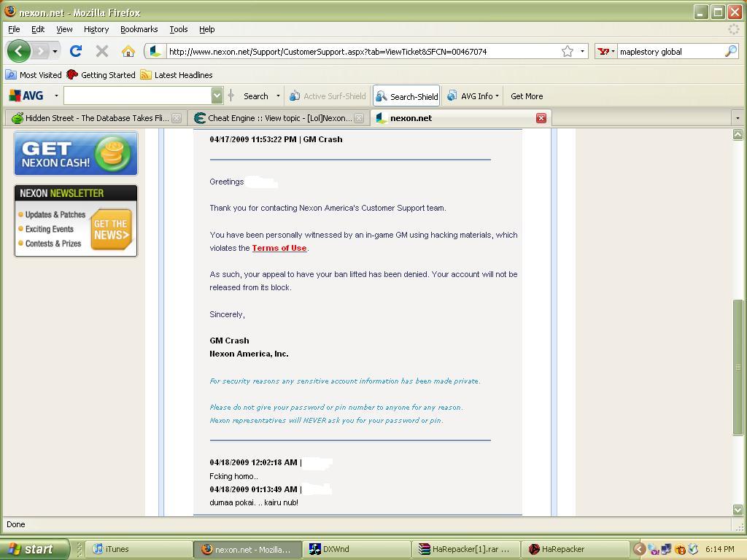The image size is (747, 560).
Task: Click the URL address field
Action: click(362, 52)
